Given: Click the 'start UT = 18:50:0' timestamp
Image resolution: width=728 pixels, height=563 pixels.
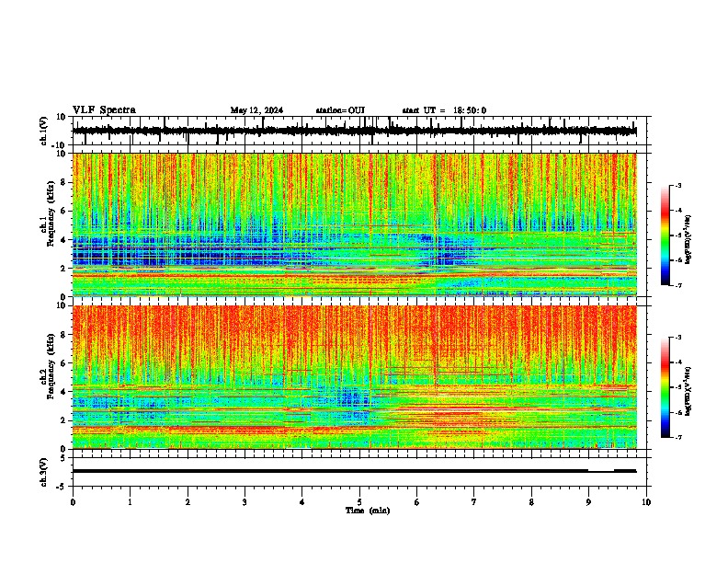Looking at the screenshot, I should pos(444,110).
